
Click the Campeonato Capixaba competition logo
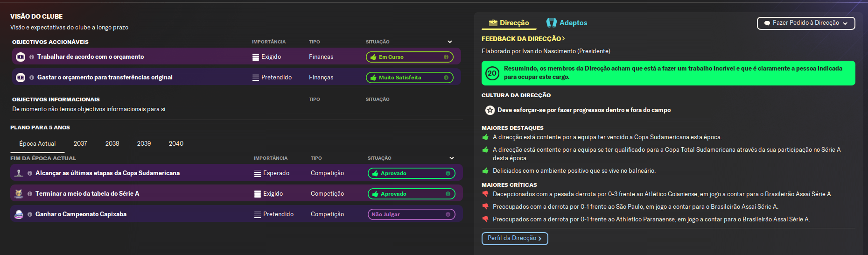pos(19,214)
